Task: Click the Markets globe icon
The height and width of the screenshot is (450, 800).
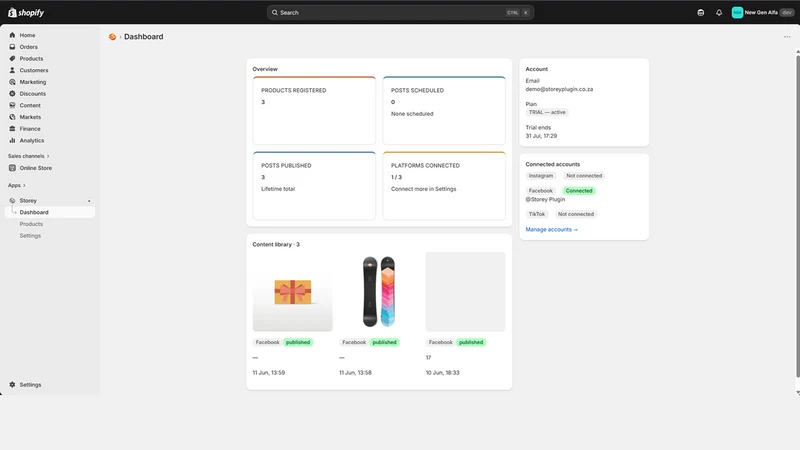Action: (x=12, y=117)
